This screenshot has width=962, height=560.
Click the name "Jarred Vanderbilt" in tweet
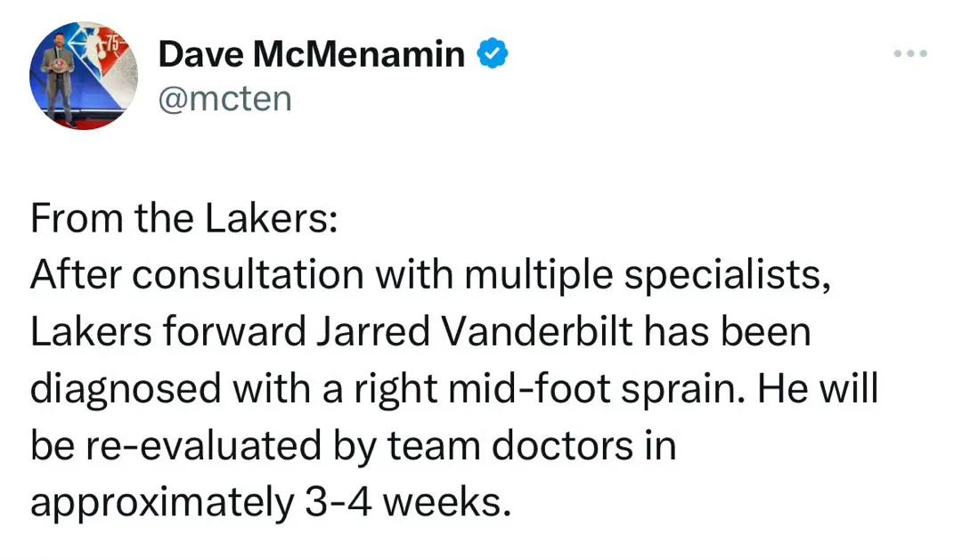474,332
